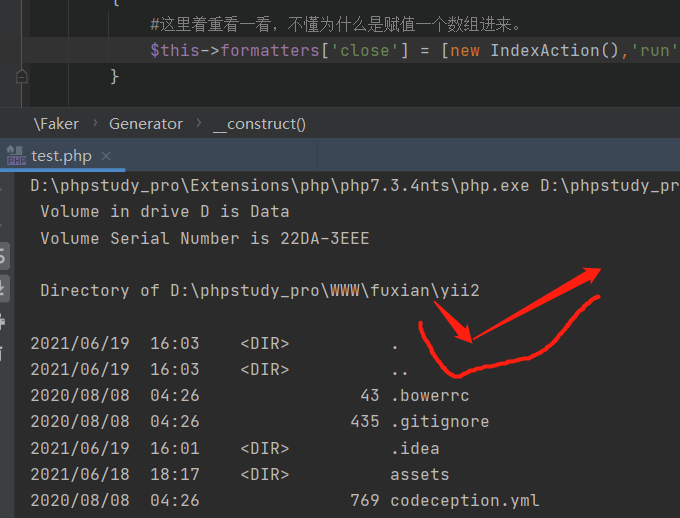
Task: Click the time 16:01 in the .idea row
Action: pos(175,449)
